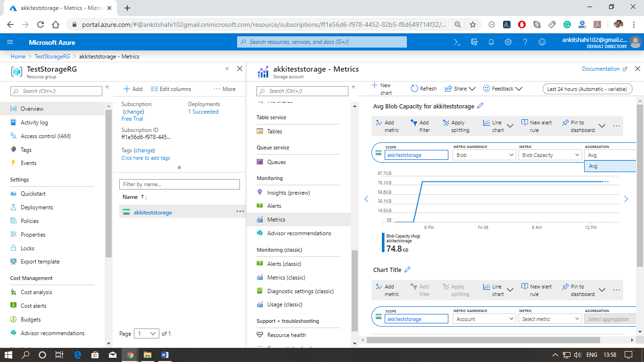Open the notifications bell
The width and height of the screenshot is (644, 362).
point(491,42)
